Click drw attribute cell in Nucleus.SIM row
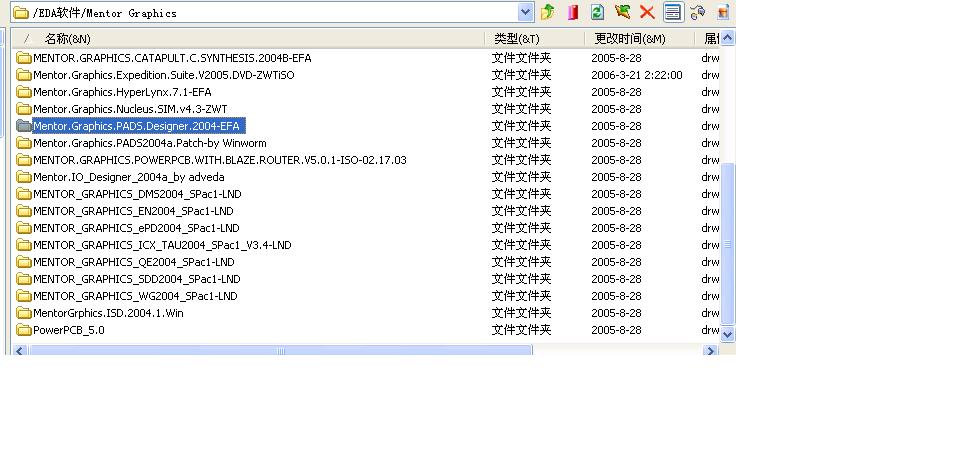This screenshot has width=962, height=471. point(710,109)
